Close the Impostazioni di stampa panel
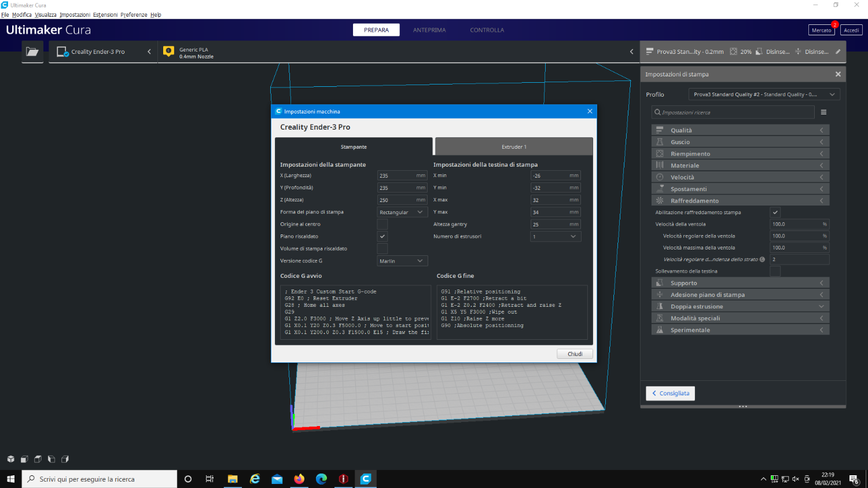 [838, 74]
